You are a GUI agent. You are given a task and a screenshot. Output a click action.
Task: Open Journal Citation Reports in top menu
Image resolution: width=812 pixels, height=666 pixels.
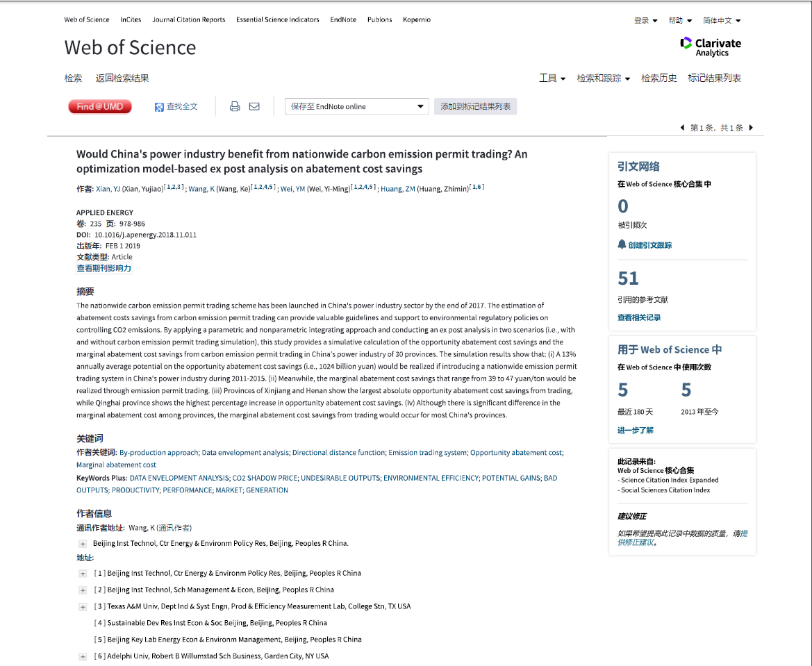click(x=188, y=19)
